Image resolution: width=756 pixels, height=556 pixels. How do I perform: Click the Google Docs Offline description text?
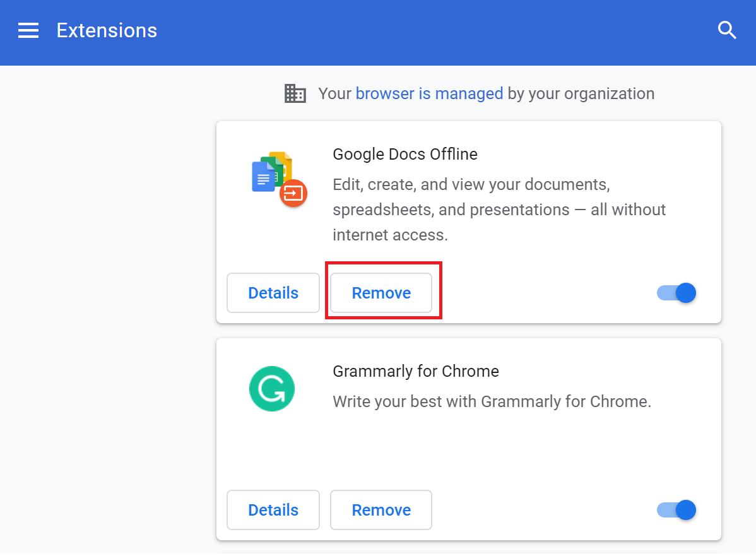click(499, 210)
